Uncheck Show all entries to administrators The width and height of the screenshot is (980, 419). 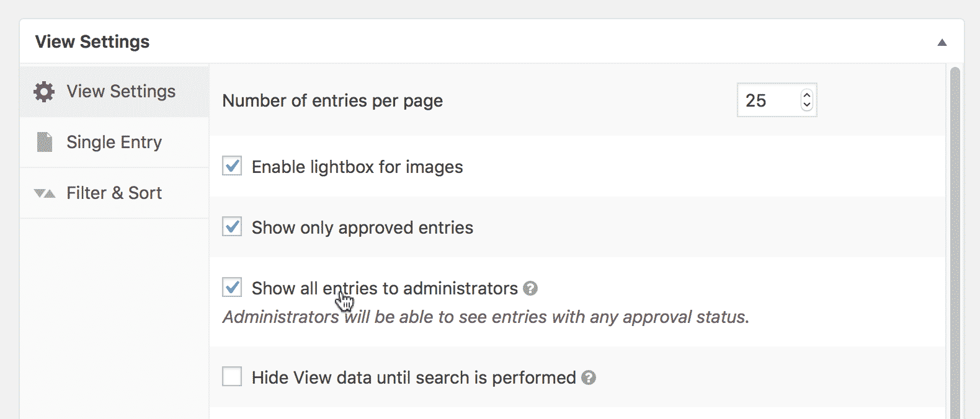coord(232,288)
